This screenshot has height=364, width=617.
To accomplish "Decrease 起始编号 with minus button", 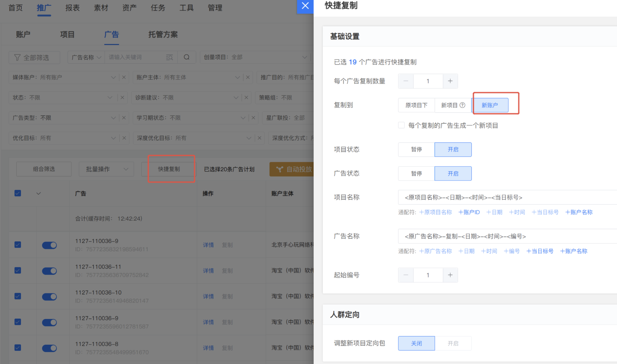I will [x=406, y=275].
